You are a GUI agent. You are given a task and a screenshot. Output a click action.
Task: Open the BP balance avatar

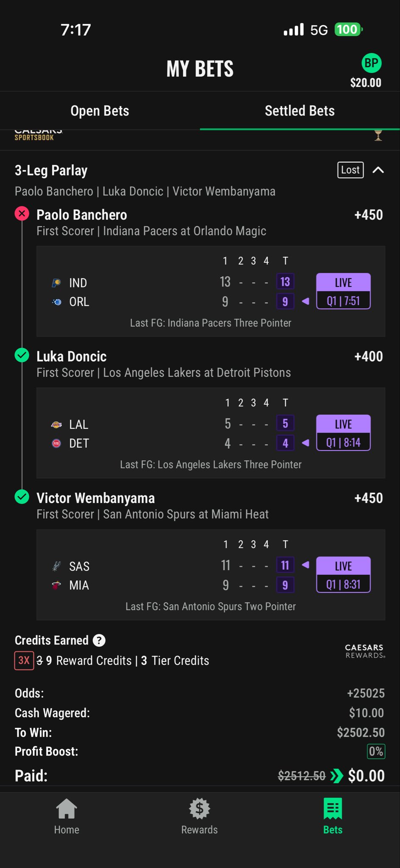click(371, 63)
